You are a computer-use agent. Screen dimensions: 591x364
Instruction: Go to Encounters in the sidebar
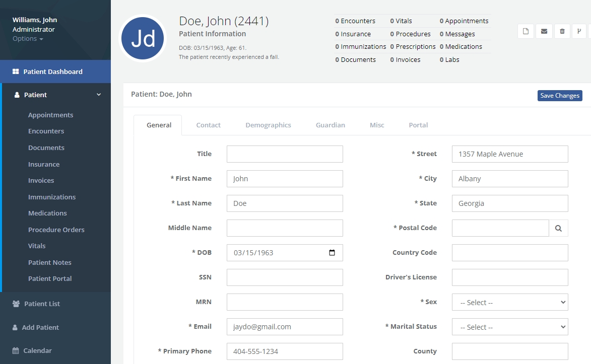pos(46,131)
